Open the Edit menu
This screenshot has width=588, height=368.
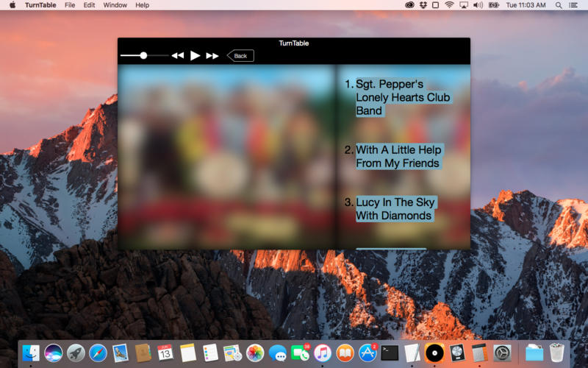click(x=89, y=5)
